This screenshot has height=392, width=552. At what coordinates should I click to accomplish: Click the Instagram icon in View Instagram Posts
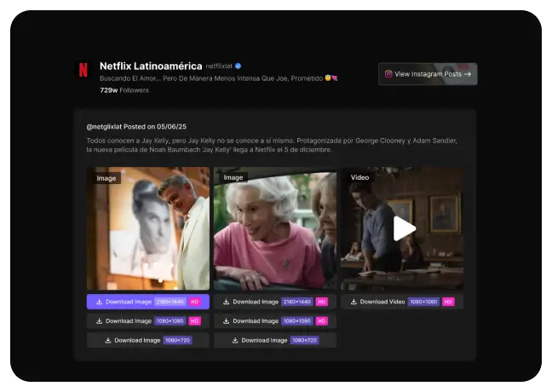point(388,74)
